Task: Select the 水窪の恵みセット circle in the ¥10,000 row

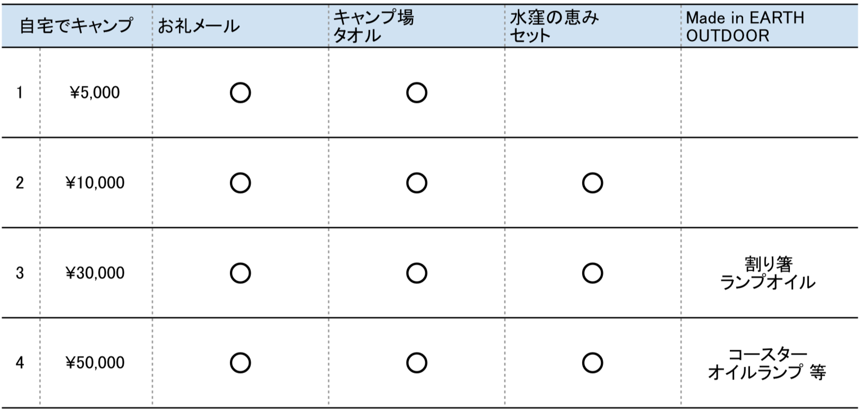Action: pyautogui.click(x=592, y=183)
